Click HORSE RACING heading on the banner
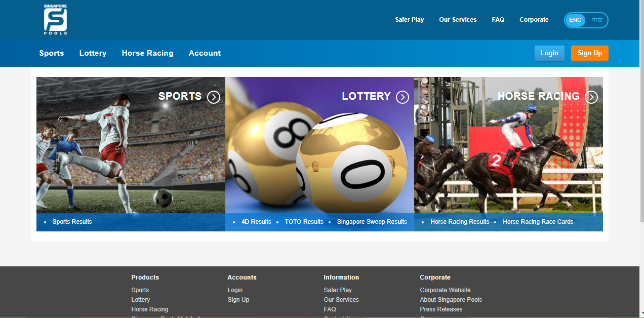The image size is (644, 318). [x=538, y=96]
